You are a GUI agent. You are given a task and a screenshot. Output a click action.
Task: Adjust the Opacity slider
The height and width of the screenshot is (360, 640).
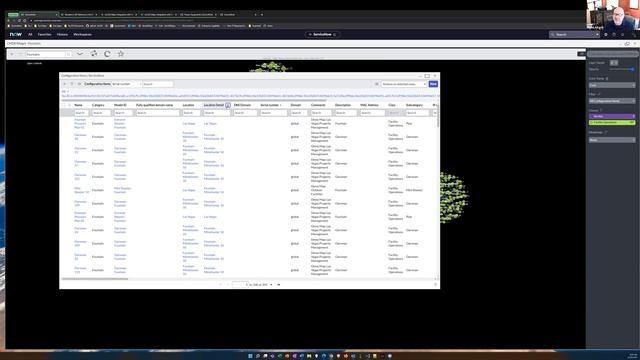tap(622, 69)
